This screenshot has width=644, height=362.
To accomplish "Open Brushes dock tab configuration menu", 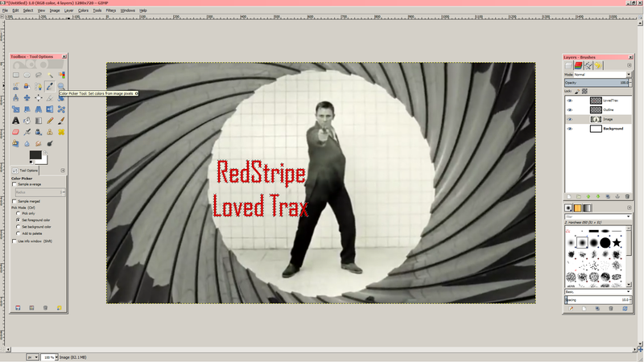I will (630, 208).
